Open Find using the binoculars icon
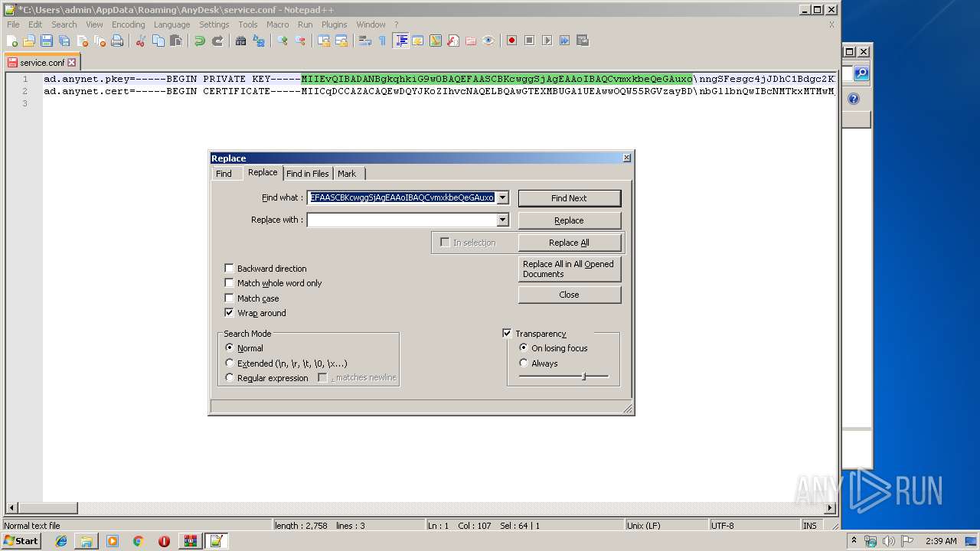This screenshot has width=980, height=551. tap(241, 41)
